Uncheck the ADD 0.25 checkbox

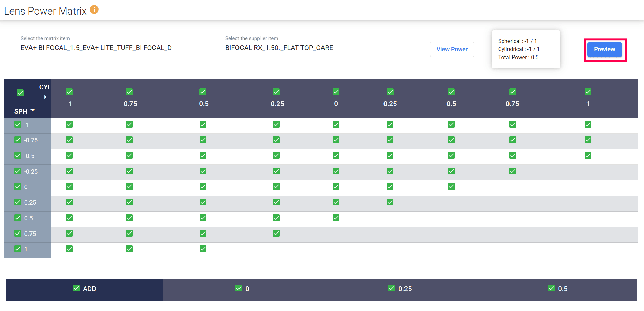tap(392, 288)
